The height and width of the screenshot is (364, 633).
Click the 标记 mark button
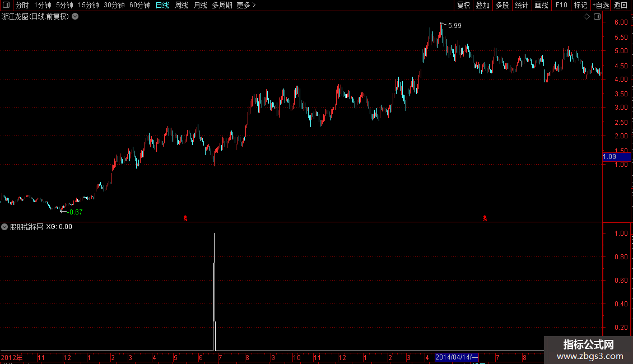tap(580, 5)
